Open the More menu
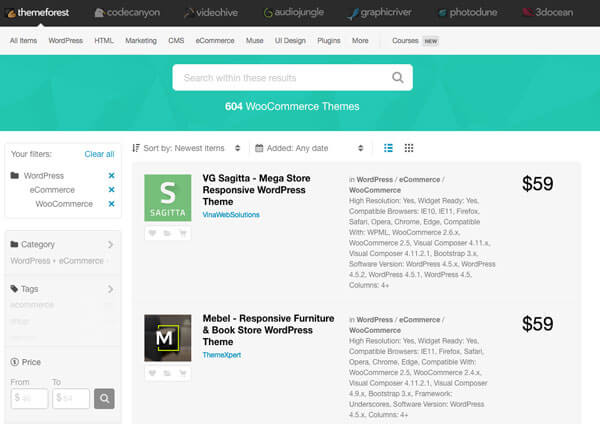This screenshot has height=424, width=600. click(x=360, y=41)
